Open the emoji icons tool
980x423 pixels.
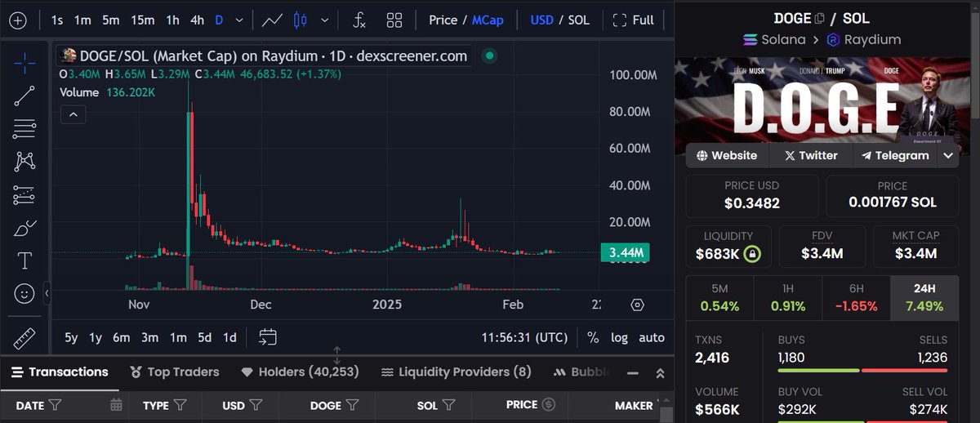point(24,293)
